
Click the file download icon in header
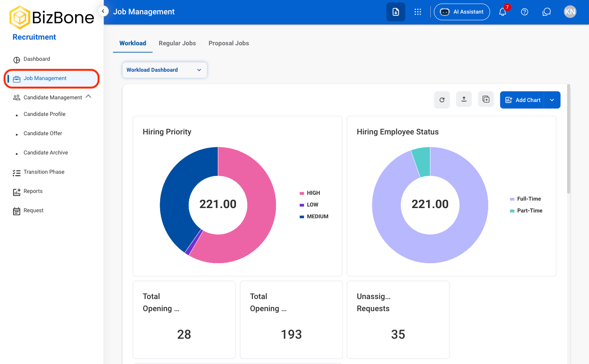[x=396, y=12]
